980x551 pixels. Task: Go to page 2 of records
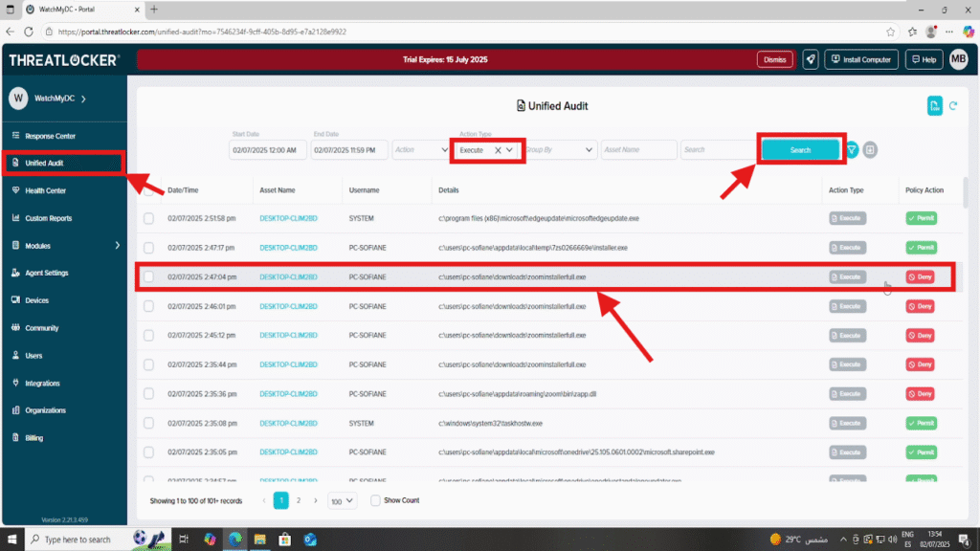tap(299, 500)
